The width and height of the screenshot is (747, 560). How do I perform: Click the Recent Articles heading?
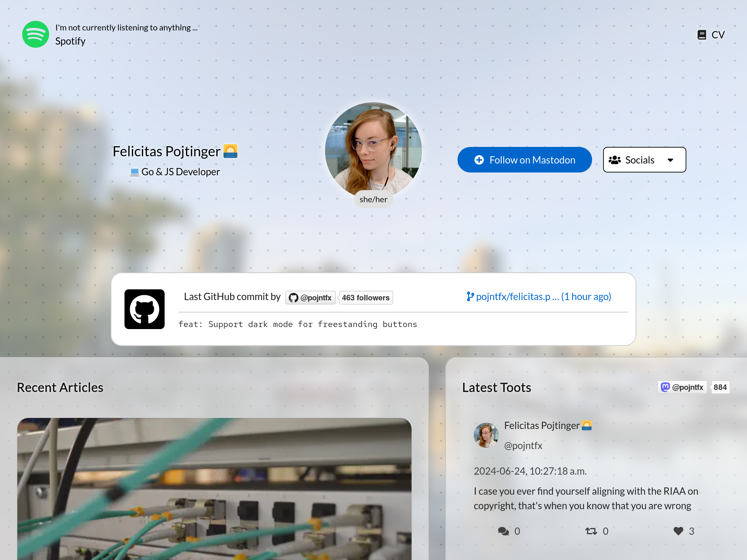click(60, 387)
